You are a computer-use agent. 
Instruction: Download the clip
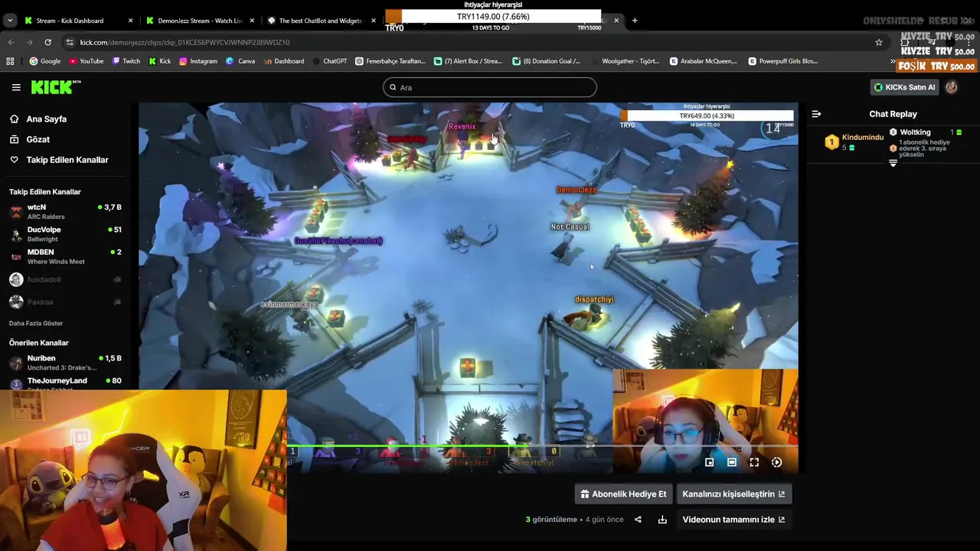662,520
